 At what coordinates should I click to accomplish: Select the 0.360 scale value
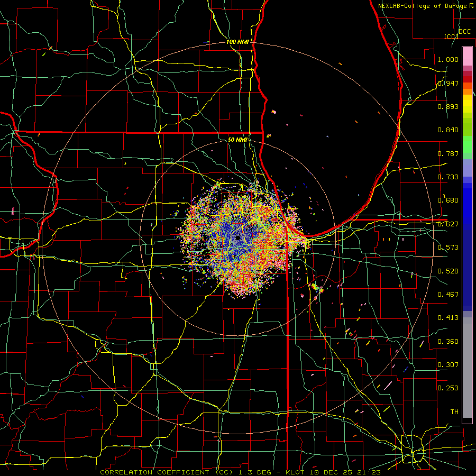448,342
